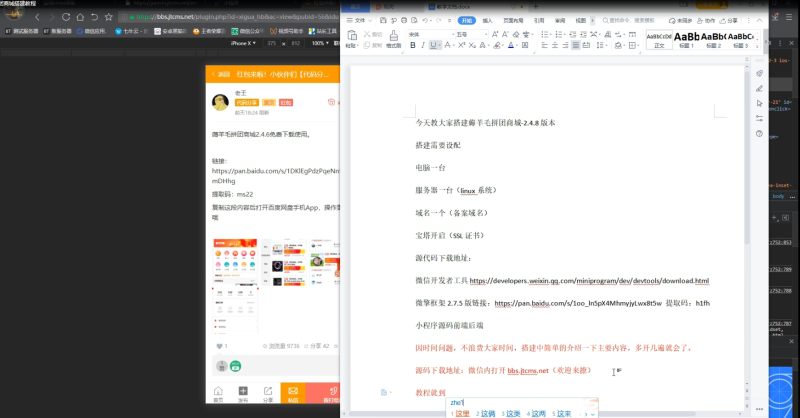Switch to the 审阅 ribbon tab
The image size is (800, 418).
coord(560,20)
